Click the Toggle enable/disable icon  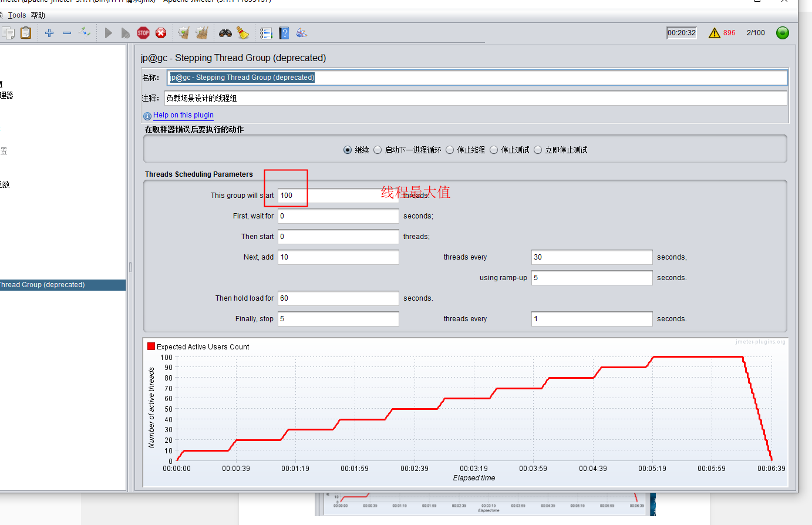(x=85, y=32)
